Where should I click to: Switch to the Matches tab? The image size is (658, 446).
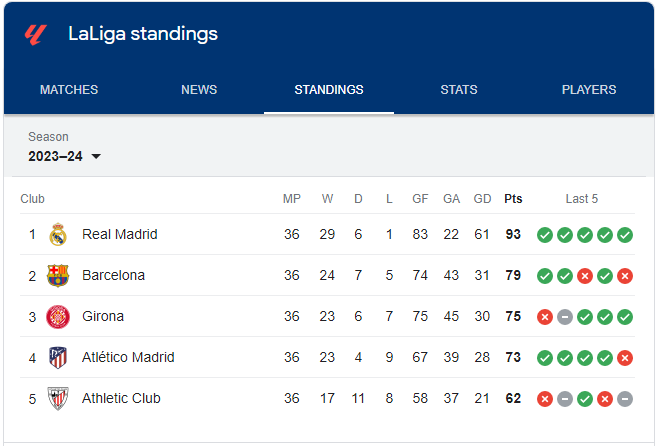[69, 89]
